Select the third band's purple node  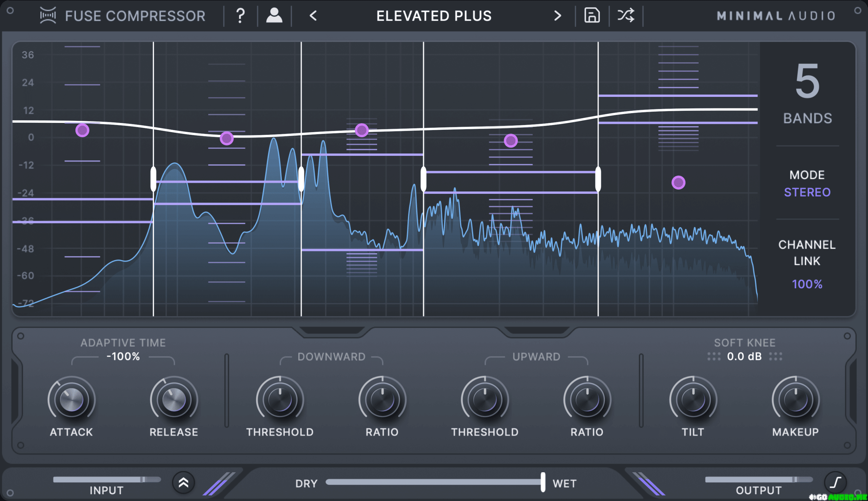point(361,130)
